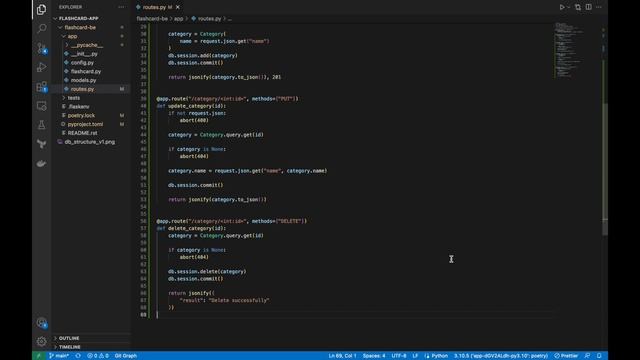Open remote window indicator in status bar
This screenshot has width=640, height=360.
coord(39,356)
